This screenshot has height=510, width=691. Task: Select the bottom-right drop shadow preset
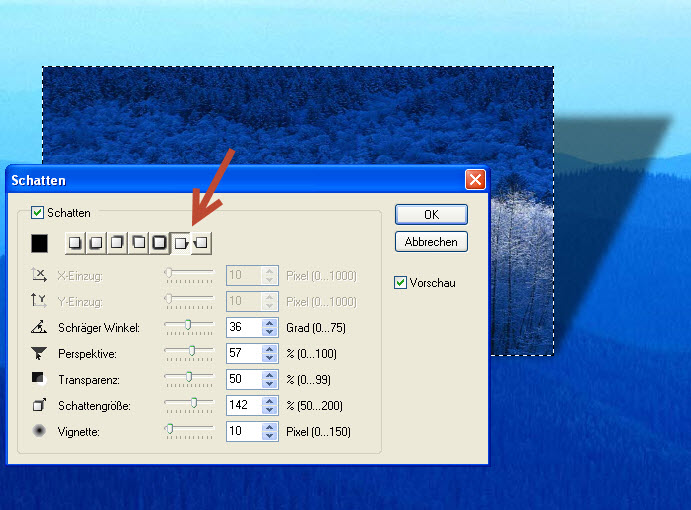(x=75, y=243)
